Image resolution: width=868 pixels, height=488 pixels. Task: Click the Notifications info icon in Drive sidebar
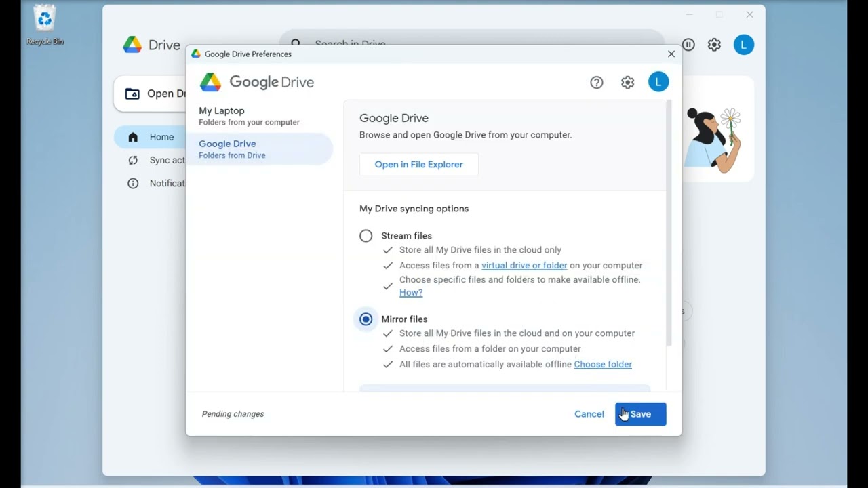133,183
